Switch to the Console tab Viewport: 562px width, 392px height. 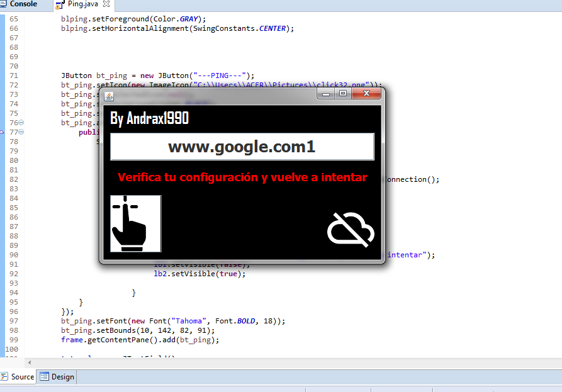point(23,4)
